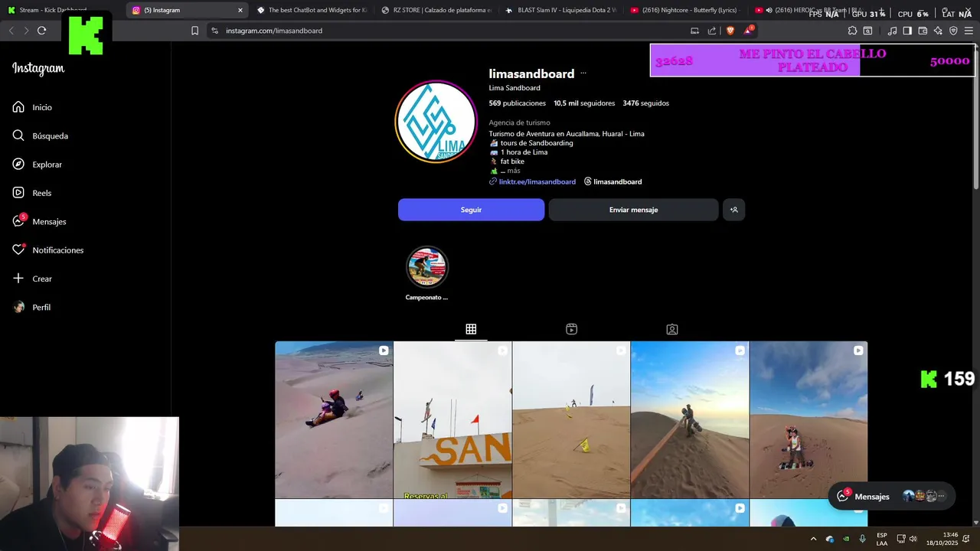Click Enviar mensaje button

(x=633, y=210)
